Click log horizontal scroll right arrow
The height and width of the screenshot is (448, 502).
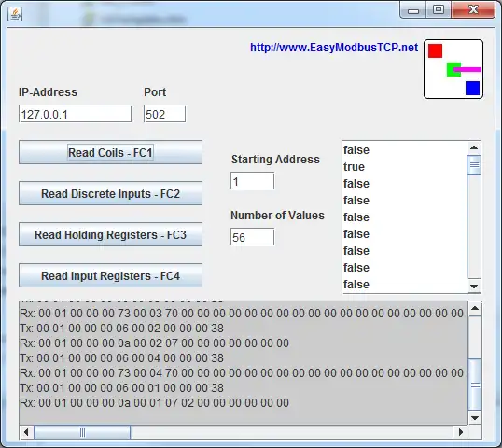(461, 432)
